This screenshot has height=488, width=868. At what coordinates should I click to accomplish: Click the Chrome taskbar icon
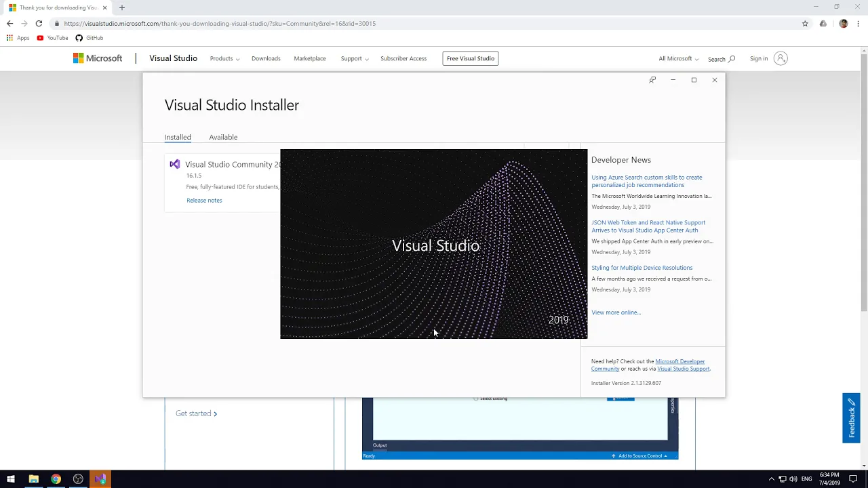click(56, 479)
